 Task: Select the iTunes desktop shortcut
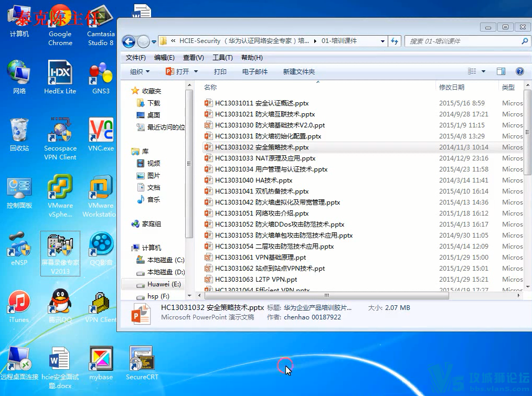pos(19,306)
